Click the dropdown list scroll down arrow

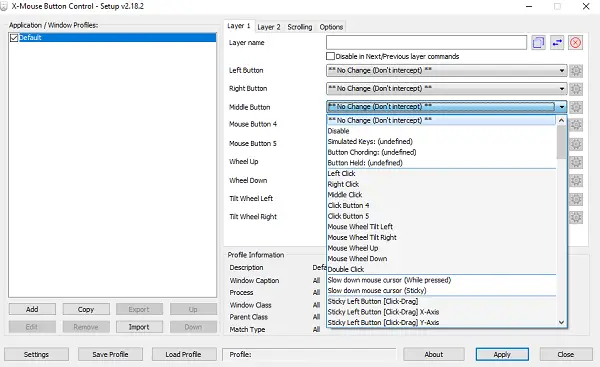click(x=561, y=322)
